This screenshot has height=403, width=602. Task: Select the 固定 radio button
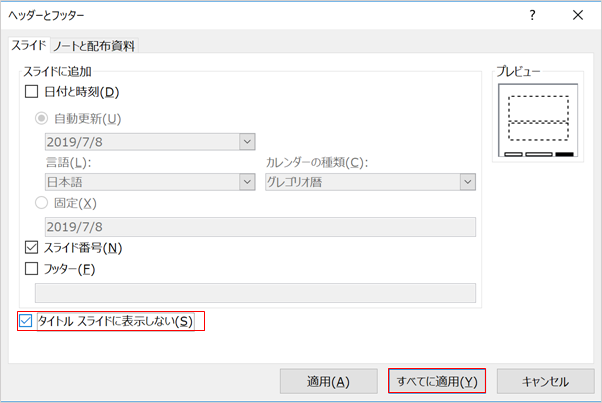[x=41, y=203]
